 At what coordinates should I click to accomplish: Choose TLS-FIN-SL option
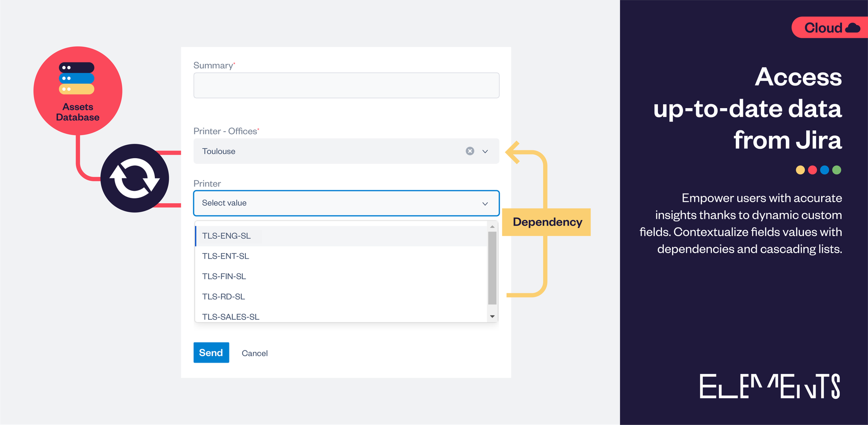click(x=341, y=276)
